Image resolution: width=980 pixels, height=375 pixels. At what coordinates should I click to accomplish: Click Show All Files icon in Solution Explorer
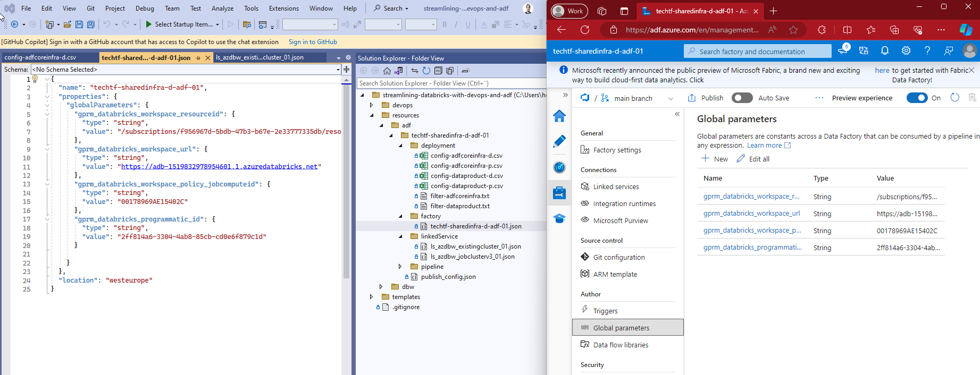click(450, 71)
